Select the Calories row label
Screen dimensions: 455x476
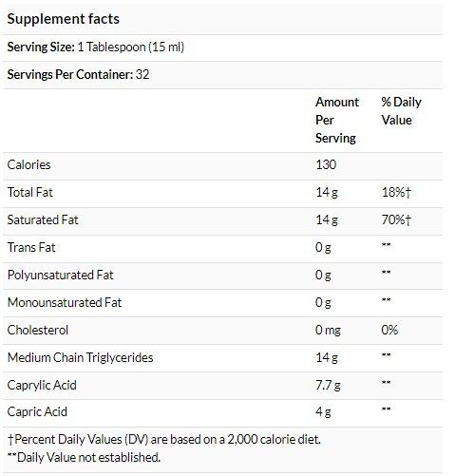pos(28,164)
